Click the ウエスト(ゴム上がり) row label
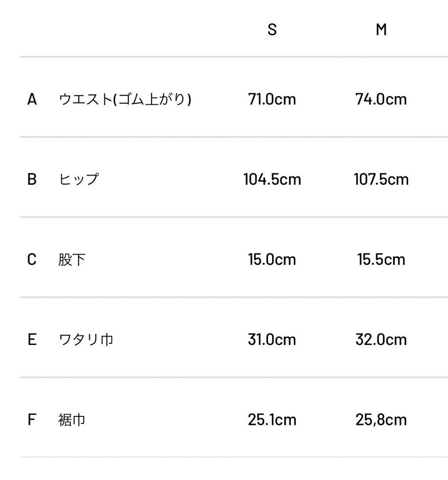 [125, 99]
